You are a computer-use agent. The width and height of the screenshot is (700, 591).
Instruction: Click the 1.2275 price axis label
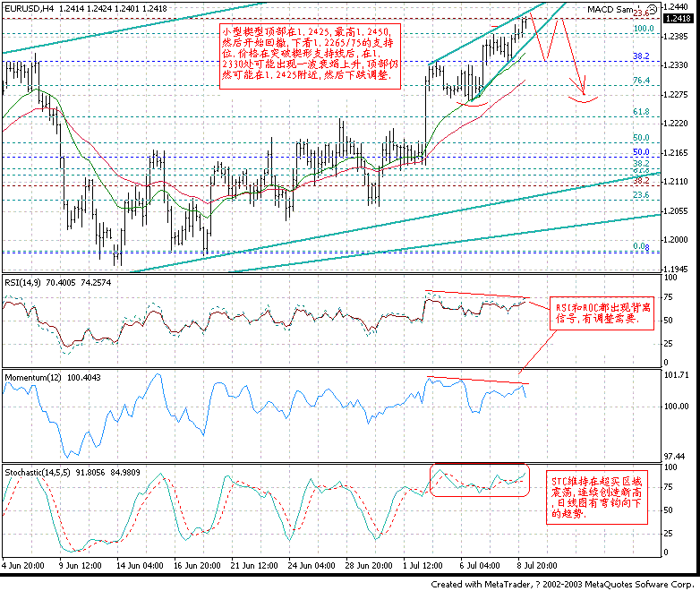click(x=676, y=95)
